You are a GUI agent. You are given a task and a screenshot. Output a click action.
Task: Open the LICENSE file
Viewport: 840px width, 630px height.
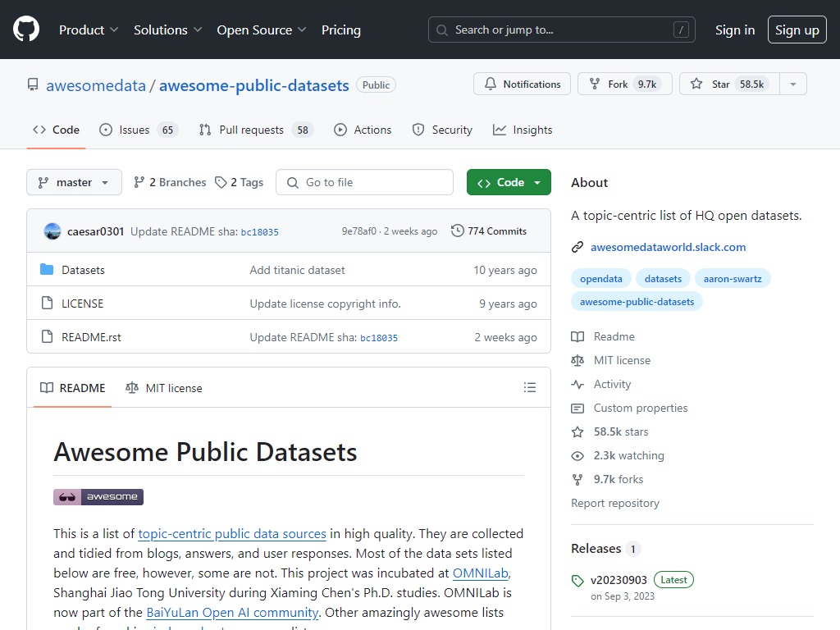pyautogui.click(x=83, y=304)
